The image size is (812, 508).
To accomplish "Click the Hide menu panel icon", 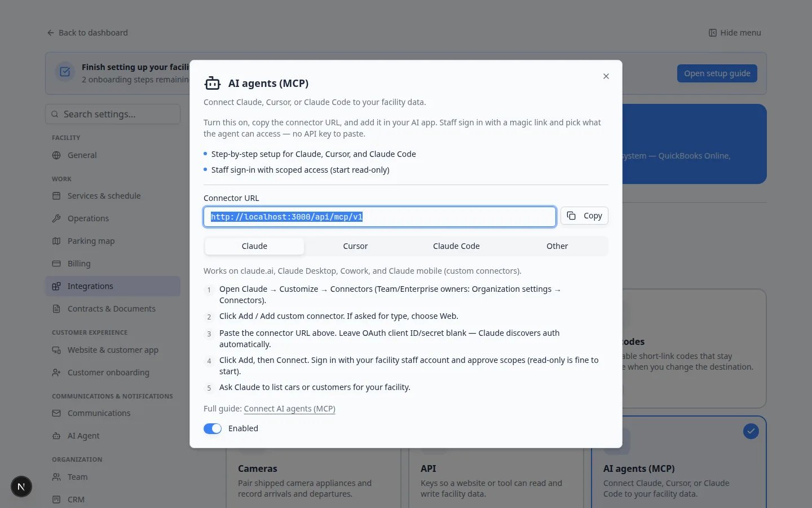I will [713, 33].
